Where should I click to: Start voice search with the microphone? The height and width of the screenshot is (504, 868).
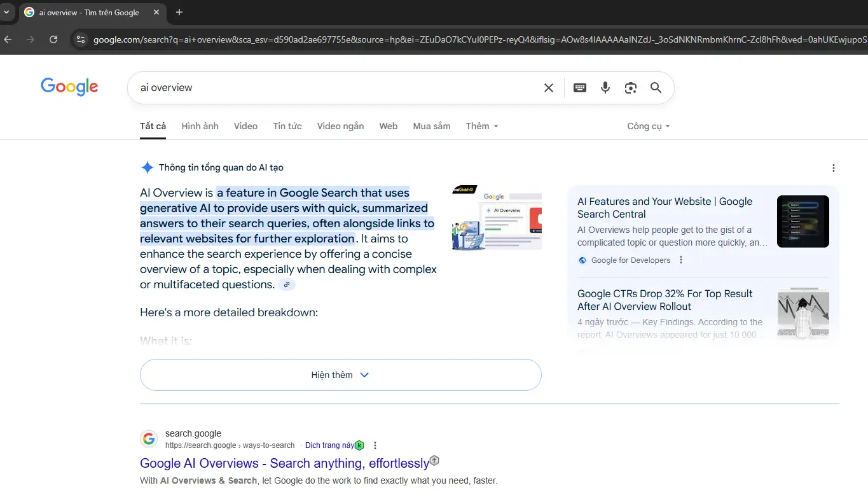pyautogui.click(x=605, y=88)
